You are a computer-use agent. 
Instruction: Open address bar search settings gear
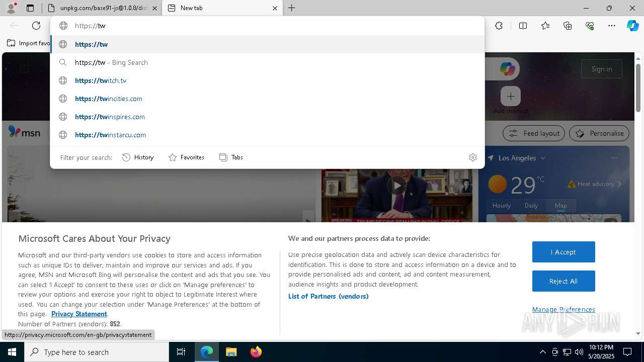[x=472, y=157]
